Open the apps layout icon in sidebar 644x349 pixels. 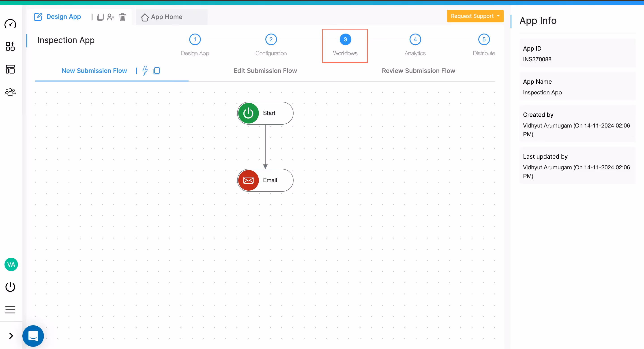click(x=10, y=69)
